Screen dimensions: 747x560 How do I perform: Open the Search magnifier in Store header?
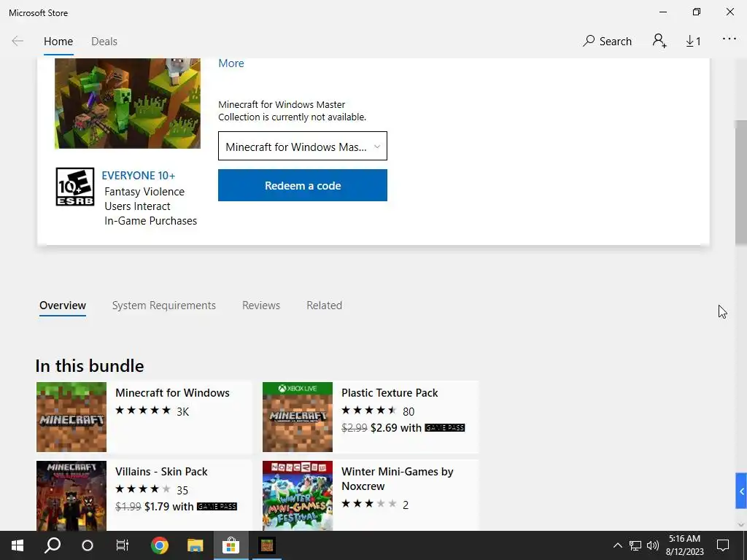(607, 41)
